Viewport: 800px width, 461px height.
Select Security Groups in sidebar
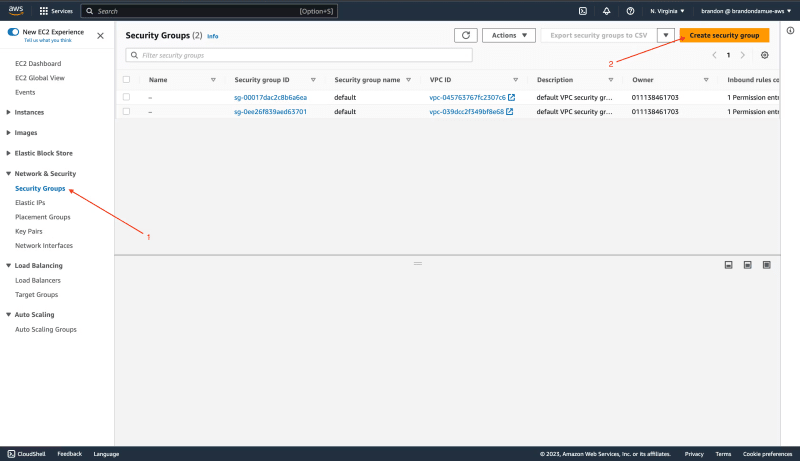pos(40,188)
